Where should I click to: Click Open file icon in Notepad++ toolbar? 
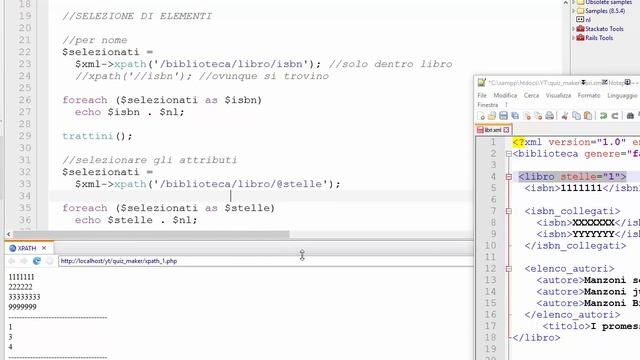492,116
